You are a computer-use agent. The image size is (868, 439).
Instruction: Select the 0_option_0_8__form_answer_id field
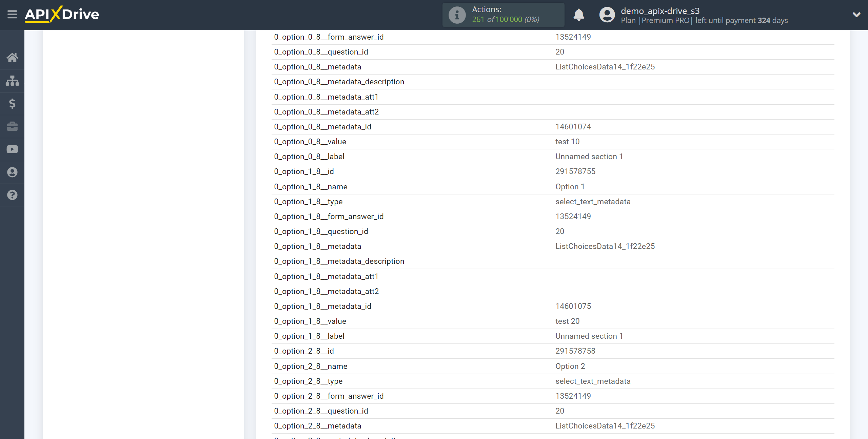(x=553, y=37)
